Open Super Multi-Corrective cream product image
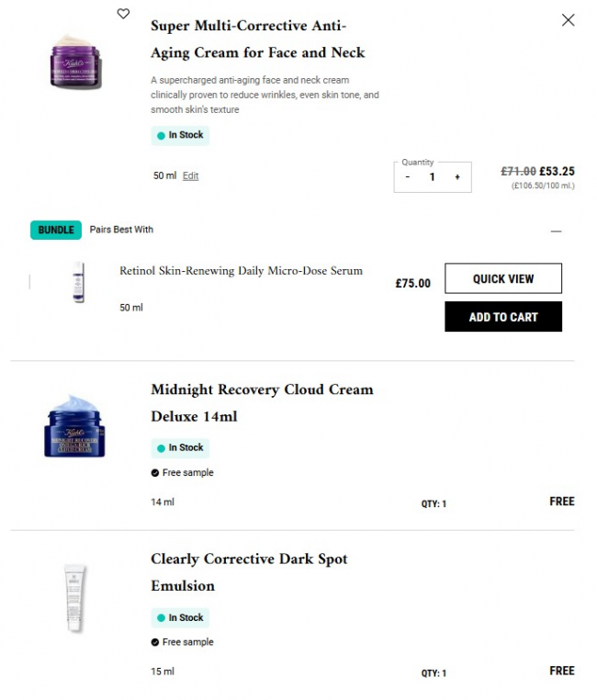Image resolution: width=597 pixels, height=700 pixels. tap(76, 62)
